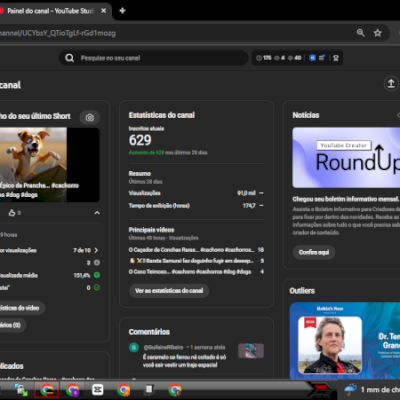
Task: Bookmark this page with the star icon
Action: 377,33
